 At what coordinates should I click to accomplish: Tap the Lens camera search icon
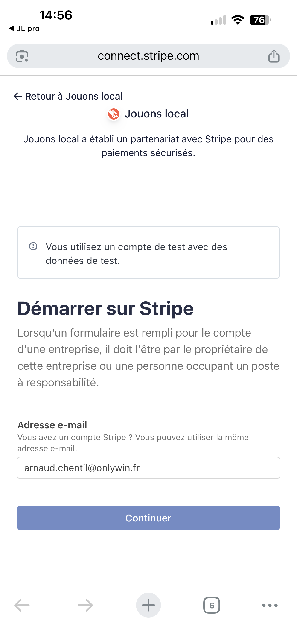point(22,56)
